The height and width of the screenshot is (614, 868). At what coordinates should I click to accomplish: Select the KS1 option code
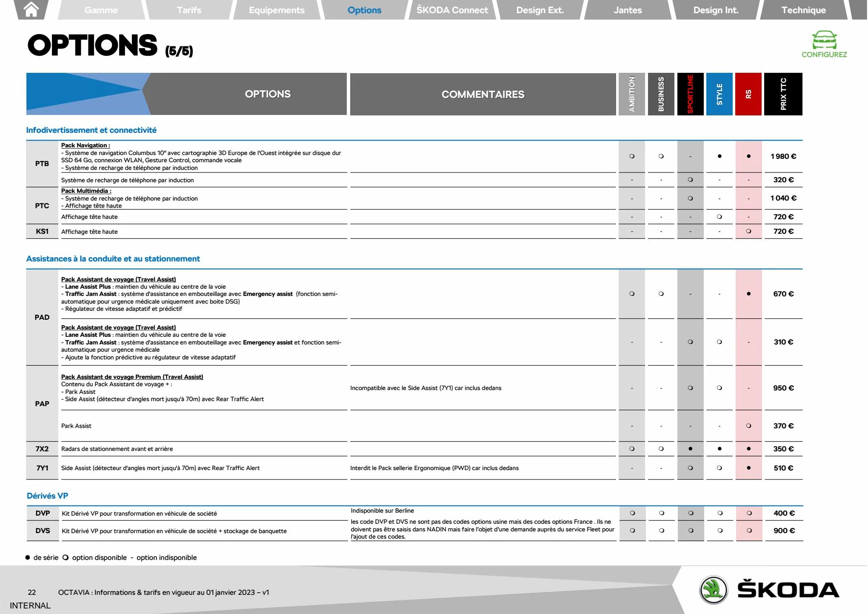tap(42, 231)
